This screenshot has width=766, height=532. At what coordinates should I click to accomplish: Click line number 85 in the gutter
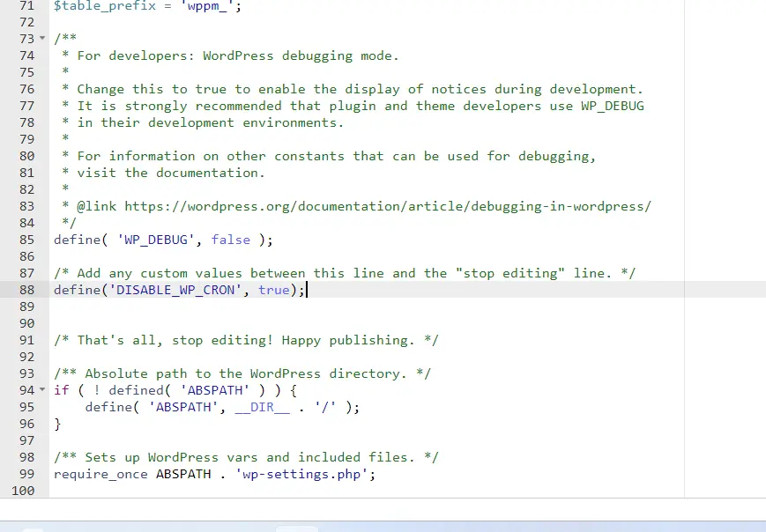pos(26,240)
